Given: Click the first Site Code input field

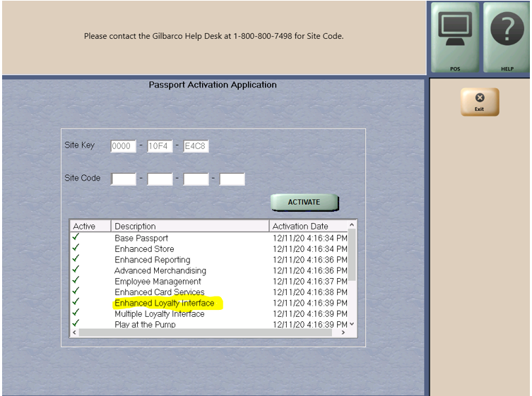Looking at the screenshot, I should [x=124, y=179].
